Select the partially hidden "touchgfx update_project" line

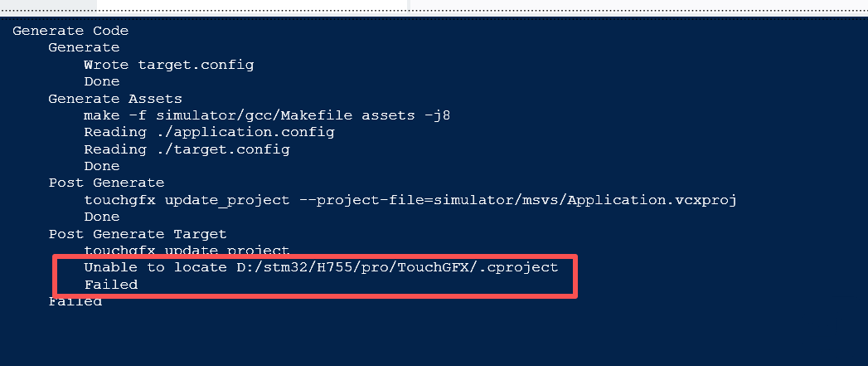(x=187, y=250)
